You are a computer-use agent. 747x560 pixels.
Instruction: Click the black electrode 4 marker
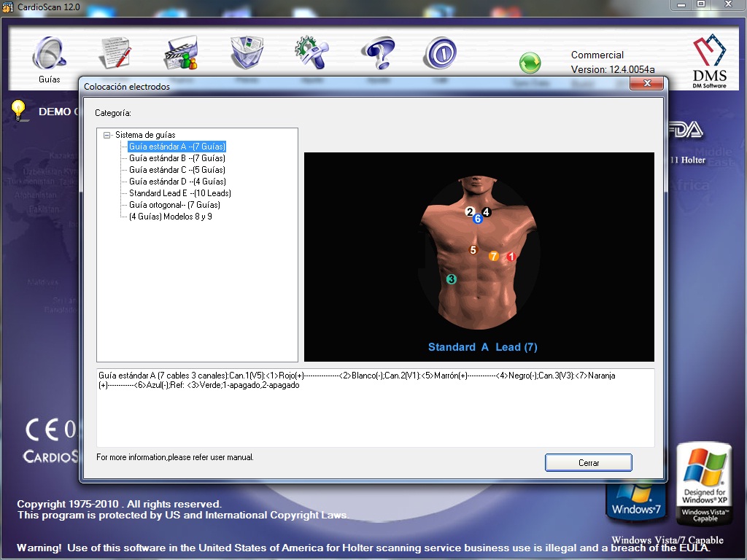[487, 212]
